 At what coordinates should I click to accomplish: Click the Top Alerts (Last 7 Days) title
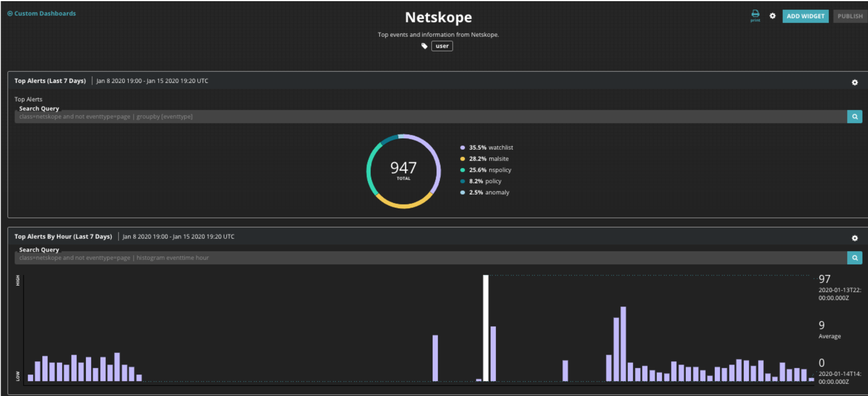coord(50,81)
